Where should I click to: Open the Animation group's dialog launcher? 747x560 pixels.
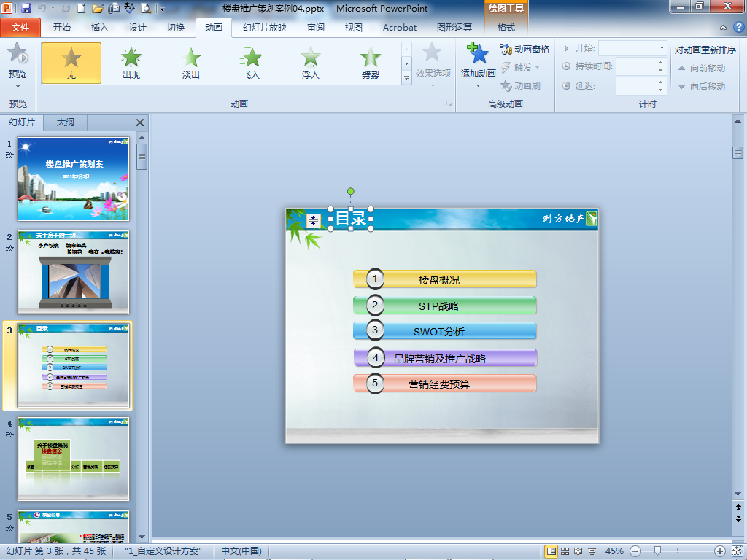[x=449, y=104]
